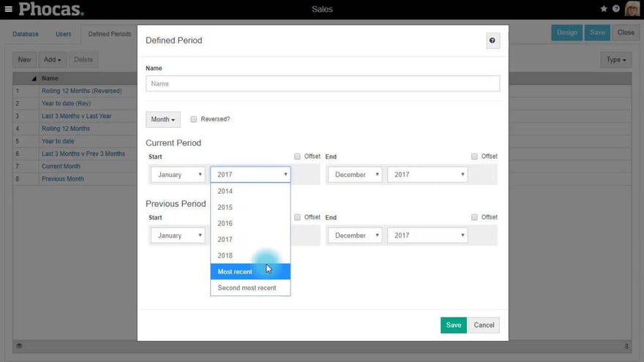Open the Year to date period
Screen dimensions: 644x362
(58, 141)
